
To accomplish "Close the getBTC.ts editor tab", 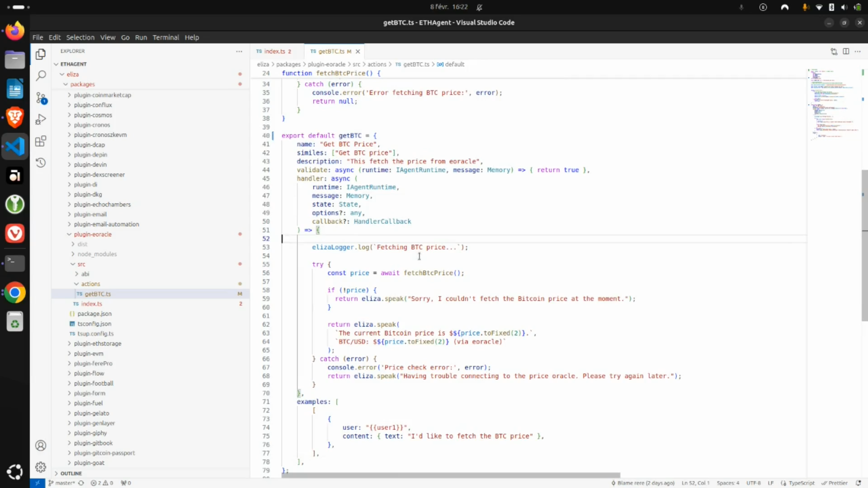I will 358,52.
